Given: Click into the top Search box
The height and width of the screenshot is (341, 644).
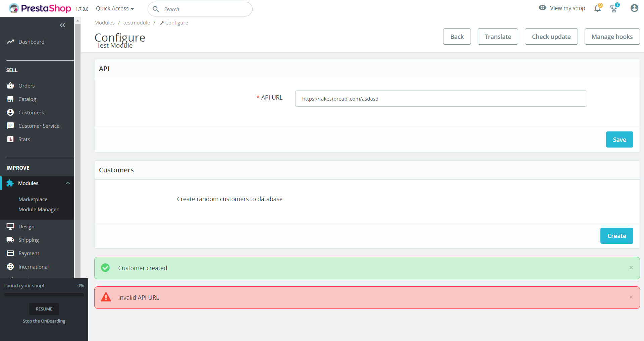Looking at the screenshot, I should click(200, 9).
